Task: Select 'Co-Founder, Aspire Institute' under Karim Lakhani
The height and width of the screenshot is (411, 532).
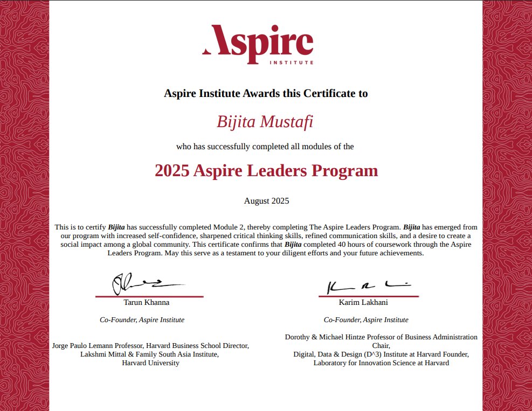Action: (x=365, y=319)
